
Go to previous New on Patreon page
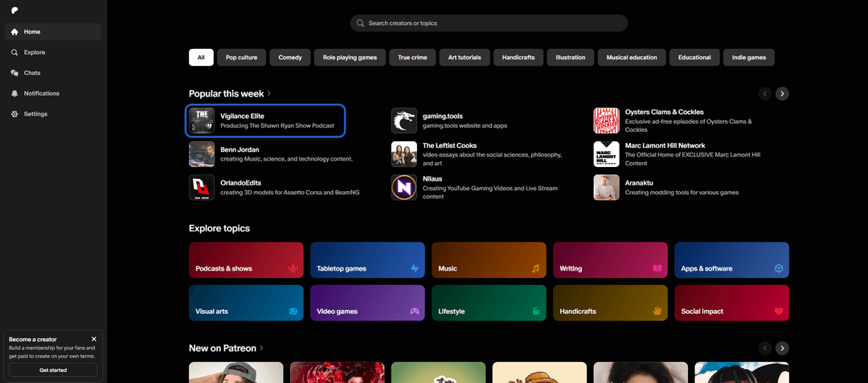point(765,348)
